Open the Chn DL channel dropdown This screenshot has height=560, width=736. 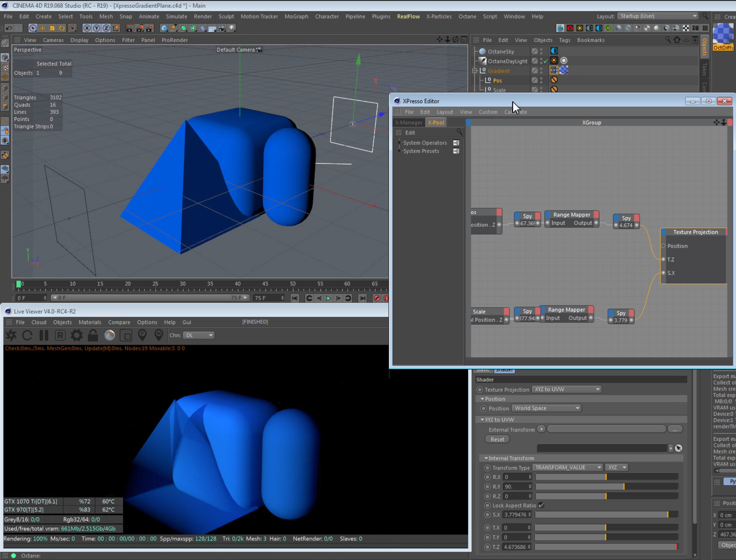click(x=199, y=335)
